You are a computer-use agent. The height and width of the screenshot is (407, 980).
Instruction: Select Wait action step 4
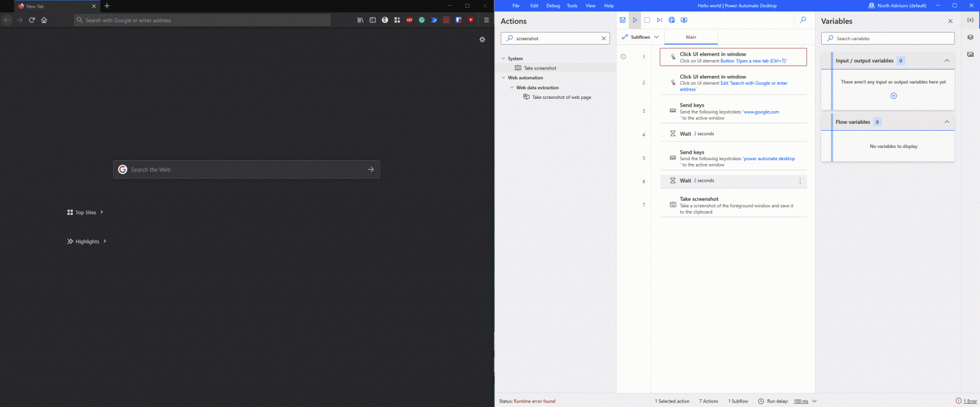click(x=733, y=134)
